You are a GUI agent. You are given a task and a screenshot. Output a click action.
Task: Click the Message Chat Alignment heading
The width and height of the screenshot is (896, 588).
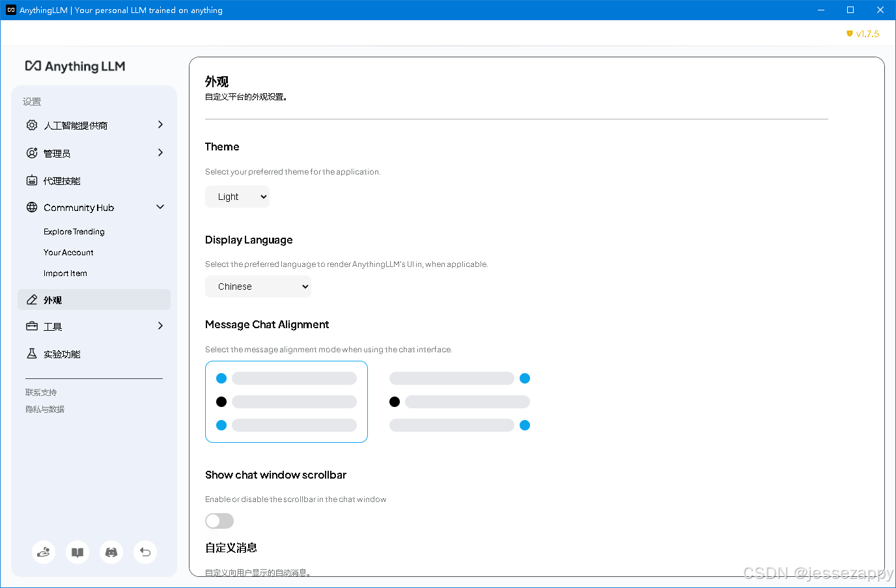pyautogui.click(x=267, y=324)
